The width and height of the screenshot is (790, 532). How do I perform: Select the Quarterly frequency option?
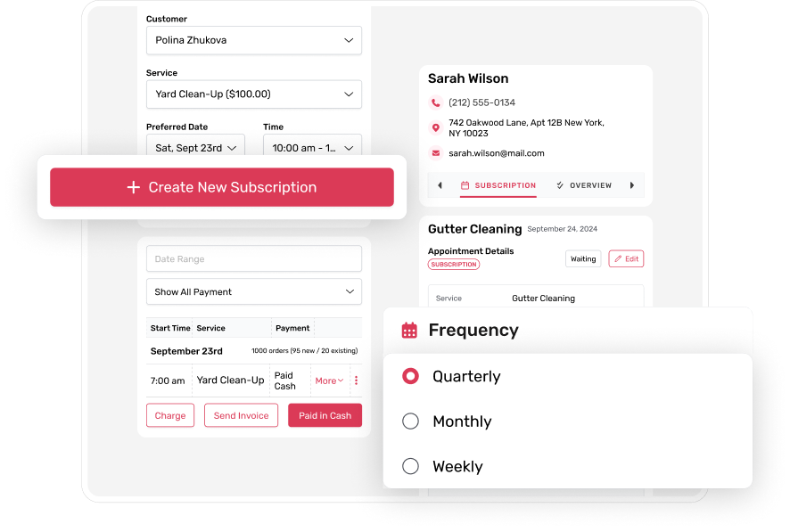[x=411, y=376]
